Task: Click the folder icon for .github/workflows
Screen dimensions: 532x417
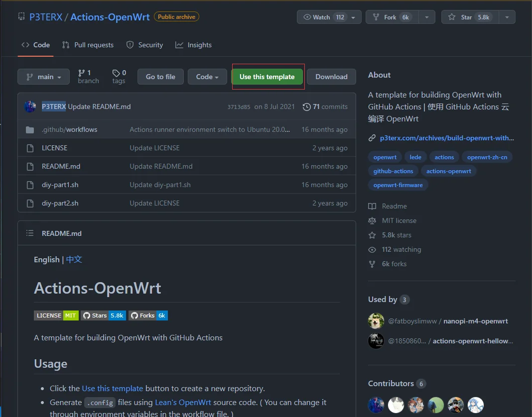Action: pyautogui.click(x=30, y=130)
